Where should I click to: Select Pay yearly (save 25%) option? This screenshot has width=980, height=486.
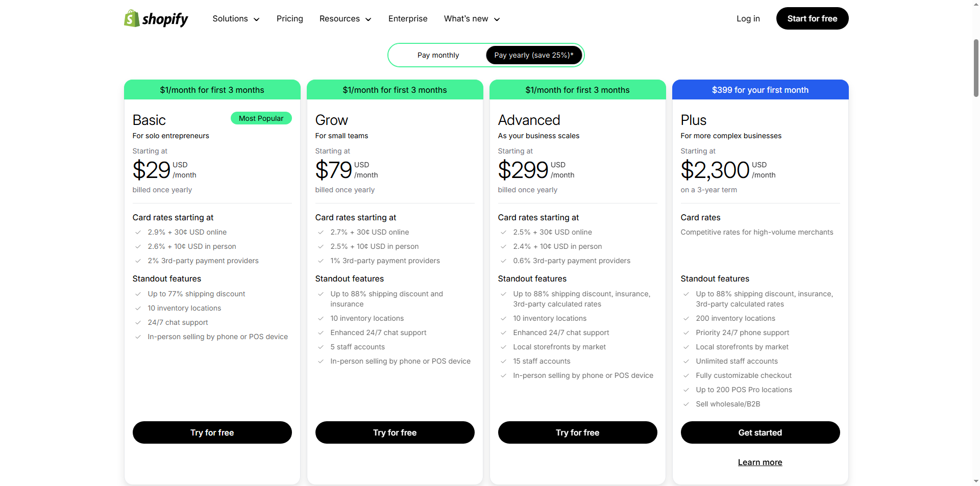point(533,55)
